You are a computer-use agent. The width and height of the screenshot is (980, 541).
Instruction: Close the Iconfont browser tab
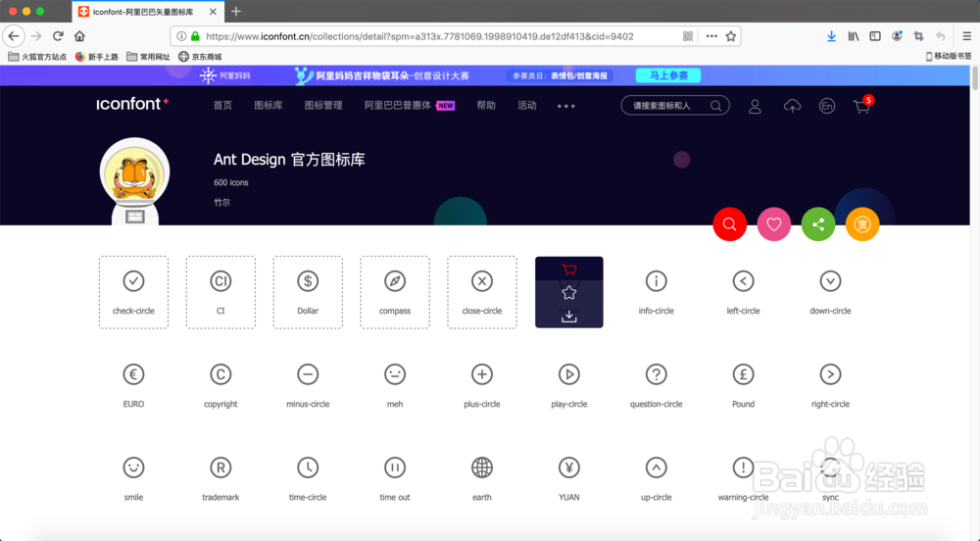pyautogui.click(x=213, y=12)
